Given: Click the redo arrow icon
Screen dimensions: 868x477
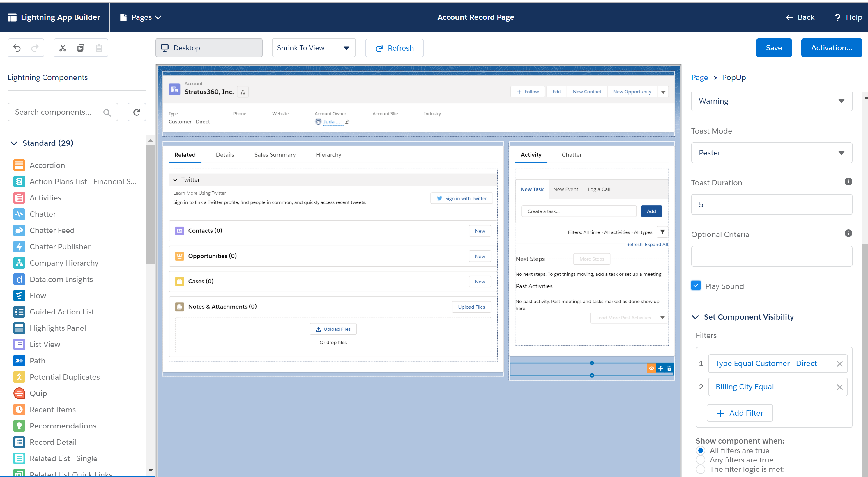Looking at the screenshot, I should coord(35,48).
